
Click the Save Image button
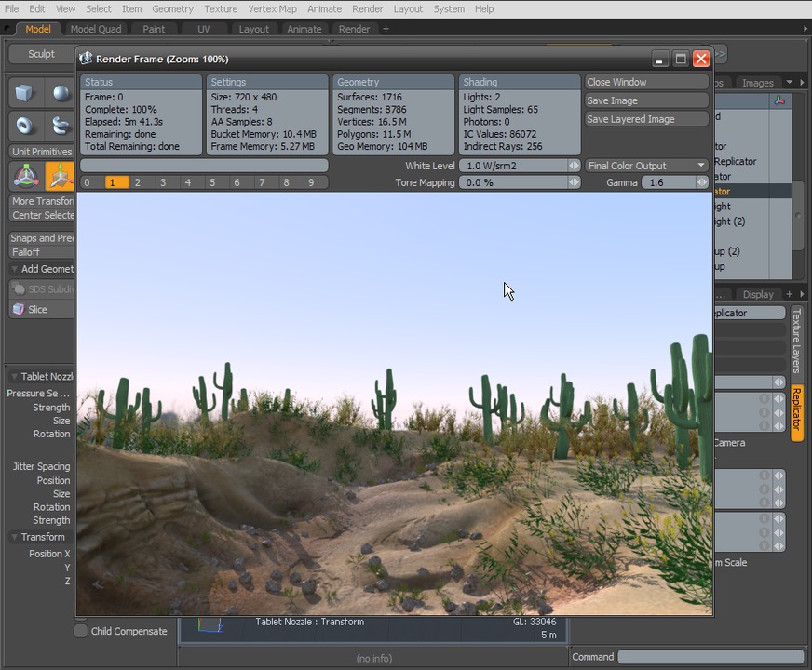[645, 100]
